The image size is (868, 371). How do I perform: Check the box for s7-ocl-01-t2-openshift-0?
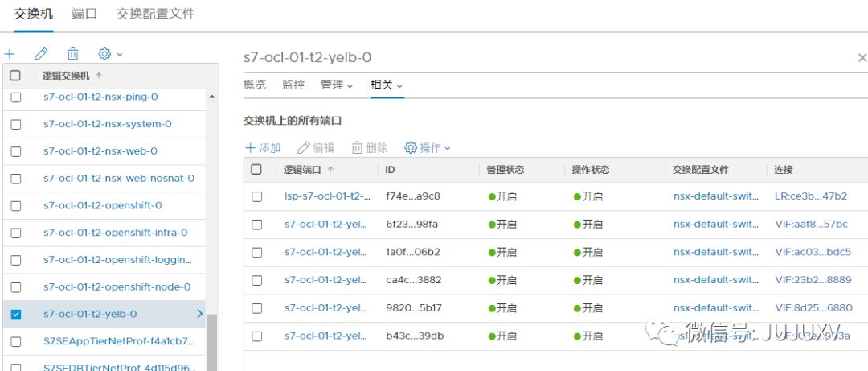point(16,206)
